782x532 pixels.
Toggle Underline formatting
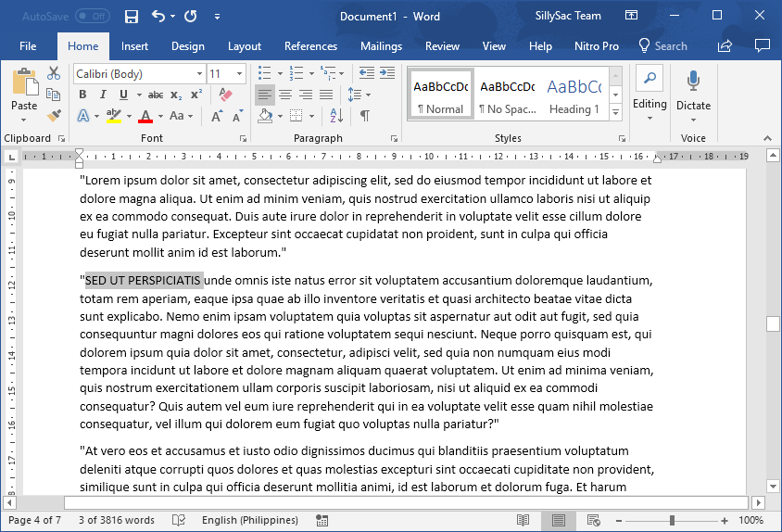pyautogui.click(x=123, y=95)
